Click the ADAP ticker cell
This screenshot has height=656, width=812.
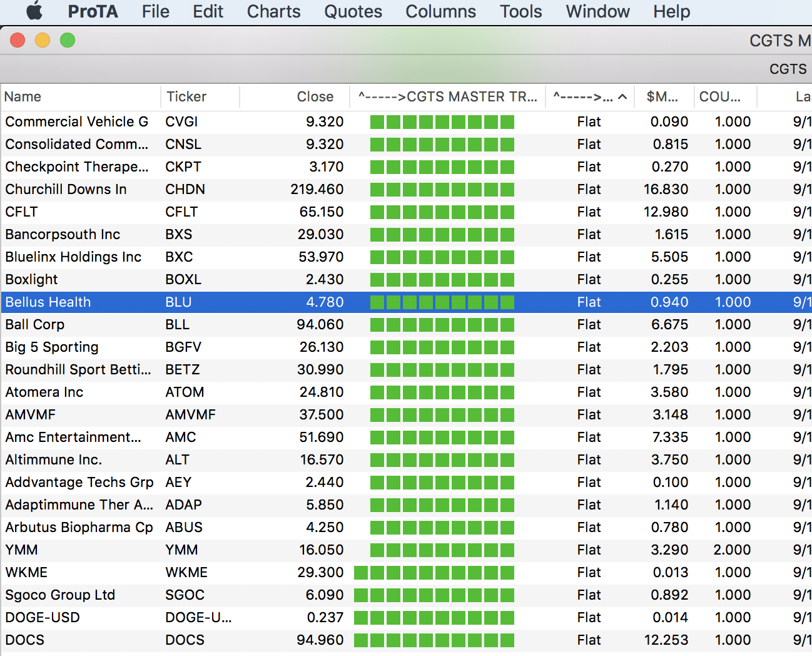click(183, 505)
